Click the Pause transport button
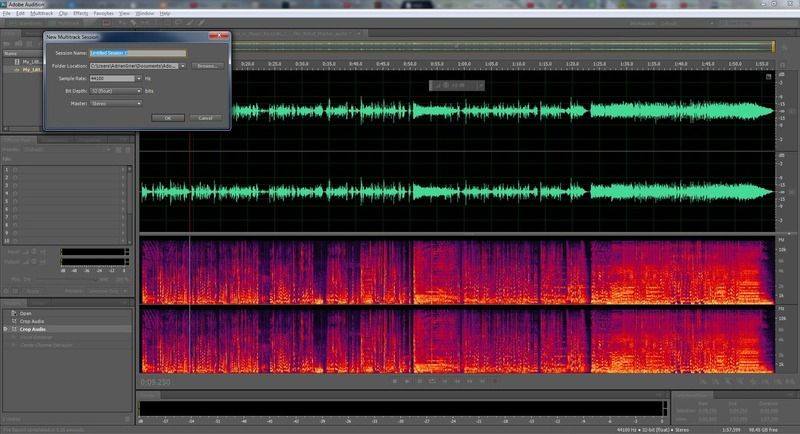This screenshot has width=800, height=434. 419,381
